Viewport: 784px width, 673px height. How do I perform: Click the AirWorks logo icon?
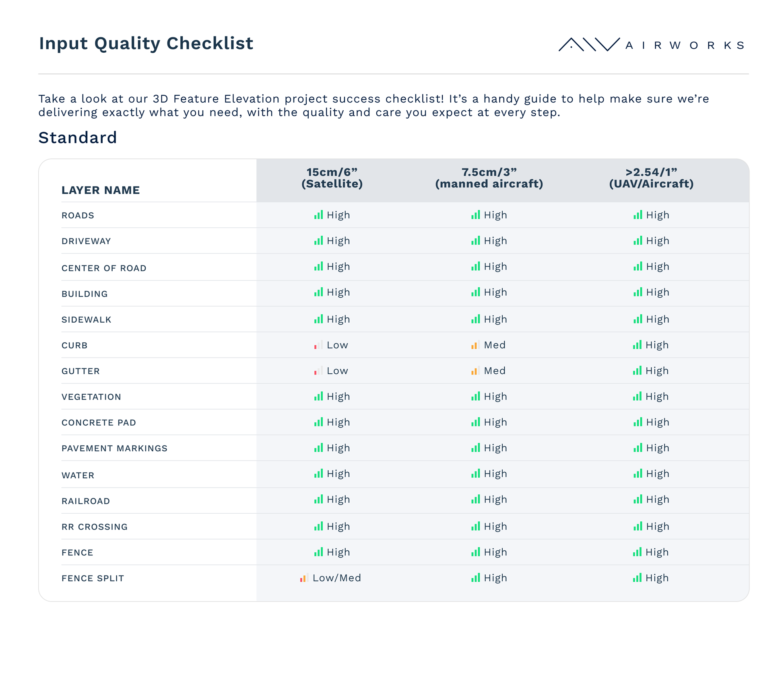(x=589, y=44)
